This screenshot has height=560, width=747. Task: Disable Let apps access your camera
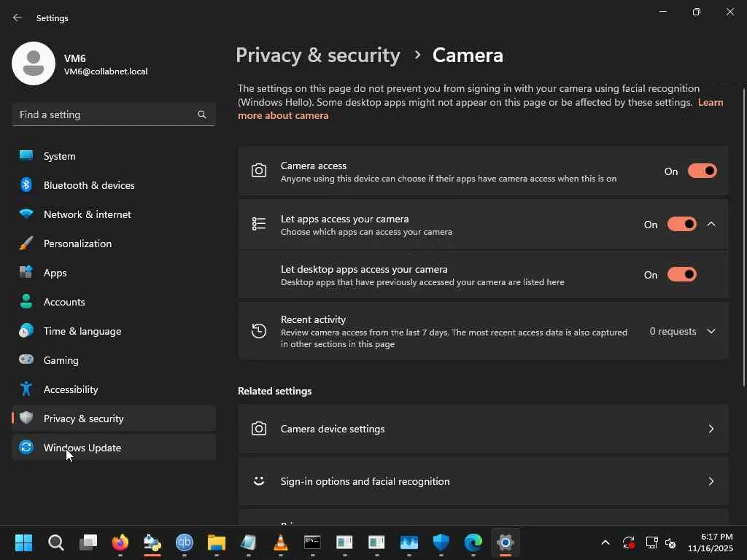[681, 225]
